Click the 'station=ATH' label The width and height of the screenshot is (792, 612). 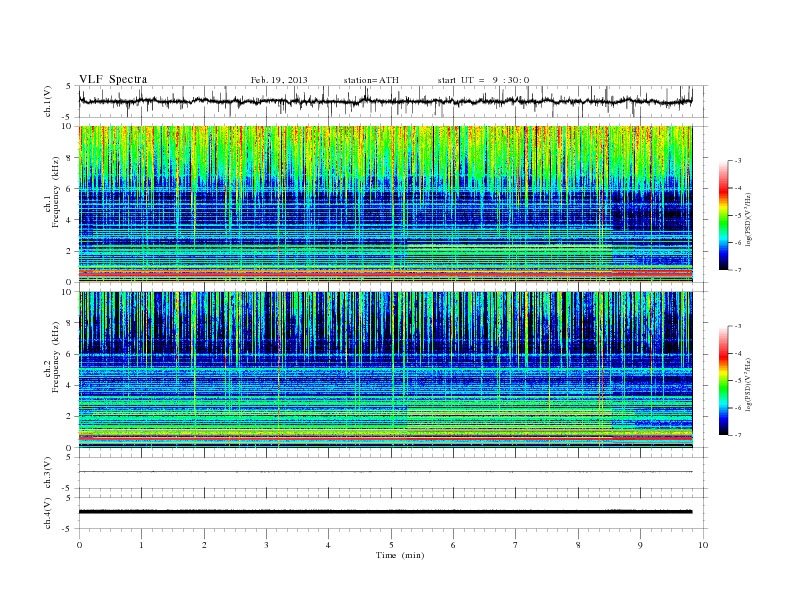(x=371, y=80)
